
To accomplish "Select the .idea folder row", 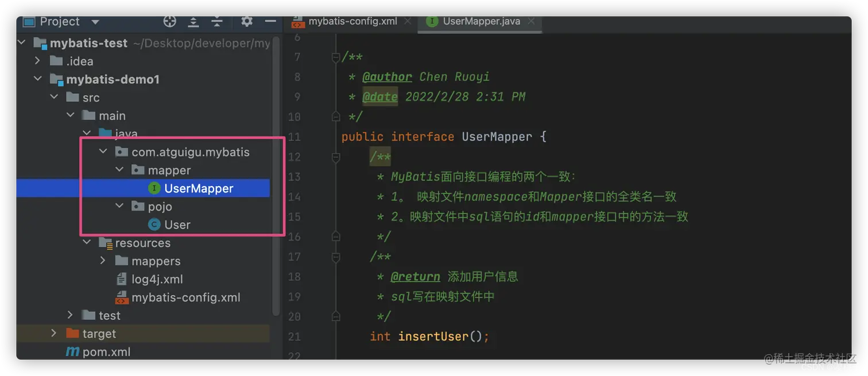I will 143,61.
